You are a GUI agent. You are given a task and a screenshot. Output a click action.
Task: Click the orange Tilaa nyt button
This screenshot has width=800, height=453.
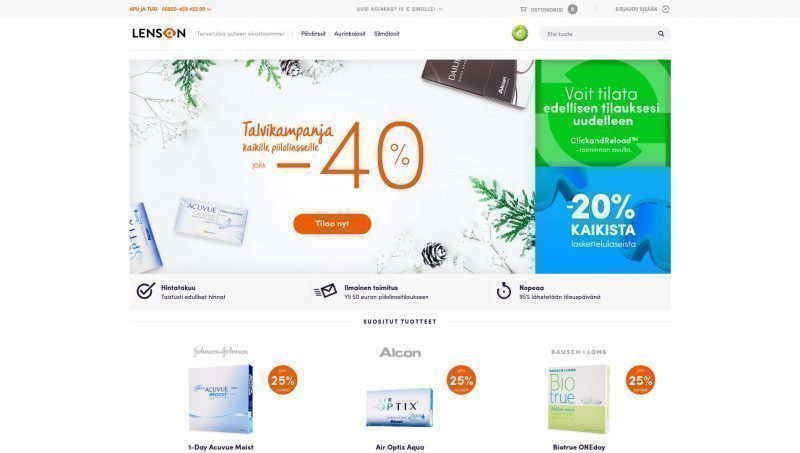332,223
